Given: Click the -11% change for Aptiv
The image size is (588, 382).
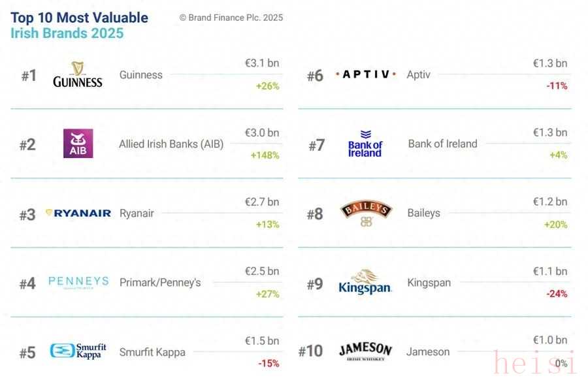Looking at the screenshot, I should click(x=557, y=86).
